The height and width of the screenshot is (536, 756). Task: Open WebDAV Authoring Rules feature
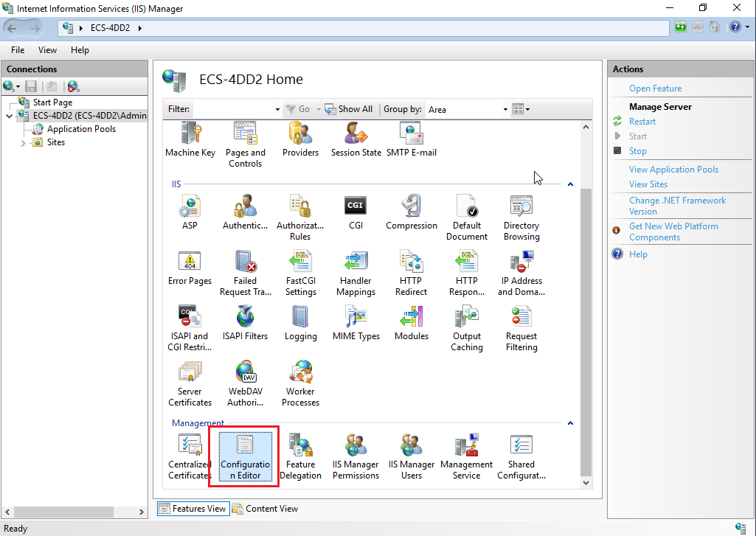(245, 383)
